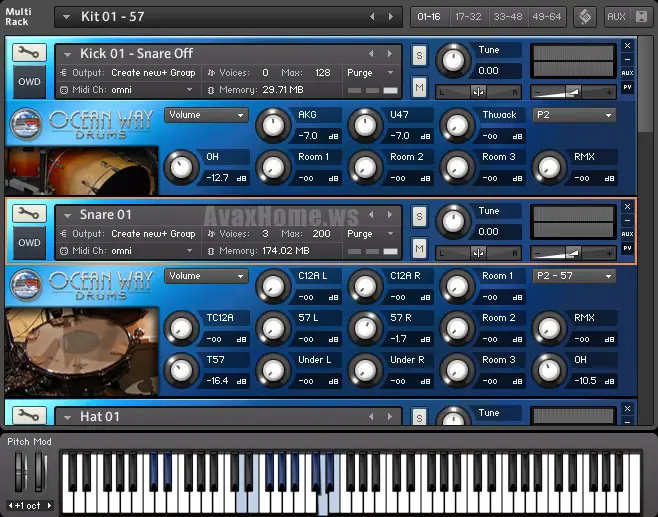Open the Kit 01 - 57 multi menu arrow
The image size is (658, 517).
[66, 17]
